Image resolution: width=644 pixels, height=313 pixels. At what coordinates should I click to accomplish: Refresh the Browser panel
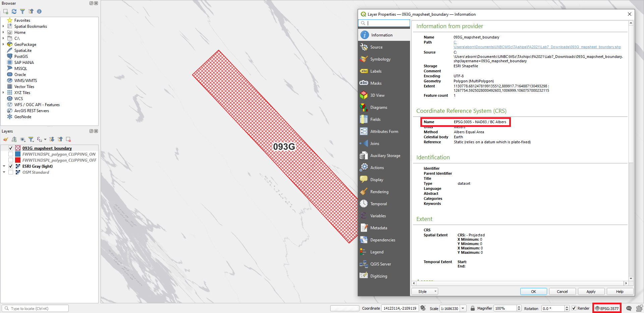(14, 11)
